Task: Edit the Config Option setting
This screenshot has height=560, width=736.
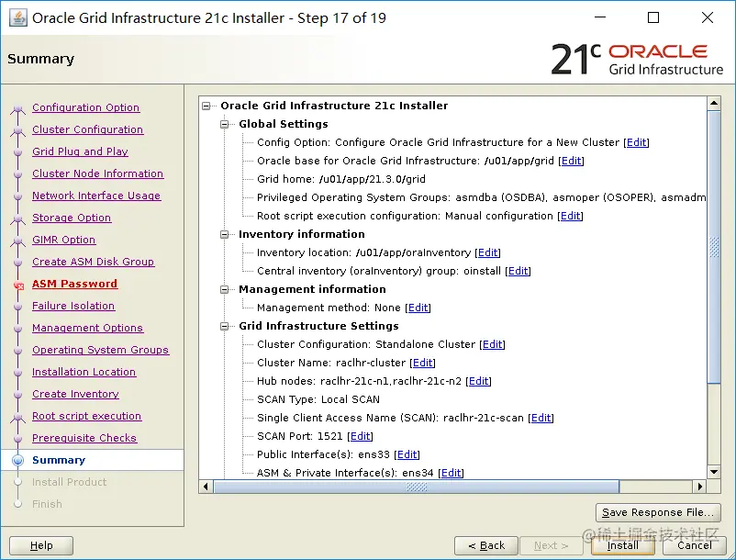Action: 637,142
